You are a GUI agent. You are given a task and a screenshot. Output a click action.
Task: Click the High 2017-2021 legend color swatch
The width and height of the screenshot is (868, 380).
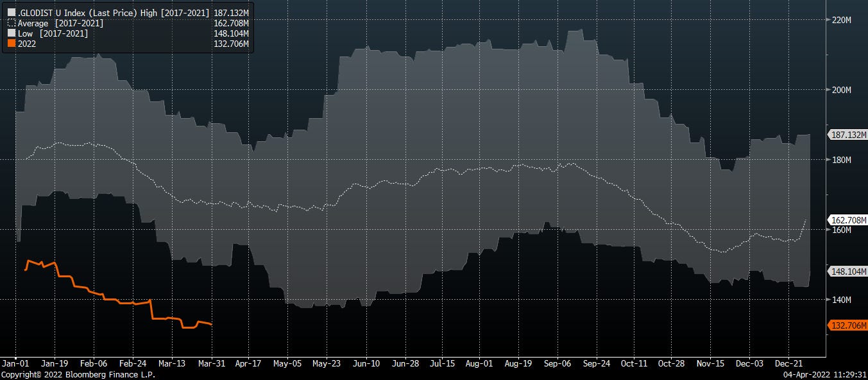10,13
